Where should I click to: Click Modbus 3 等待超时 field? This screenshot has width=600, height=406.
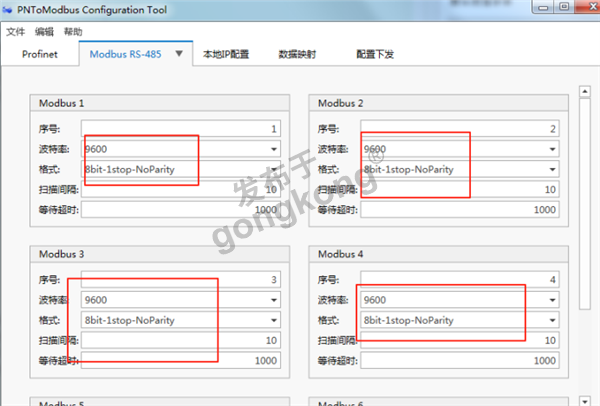click(181, 360)
